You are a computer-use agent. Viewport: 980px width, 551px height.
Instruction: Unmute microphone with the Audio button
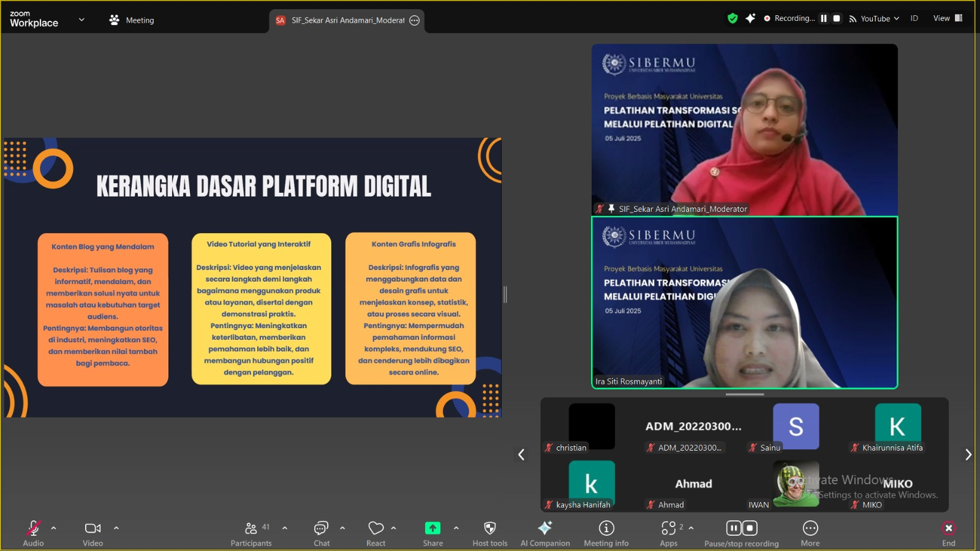point(33,533)
